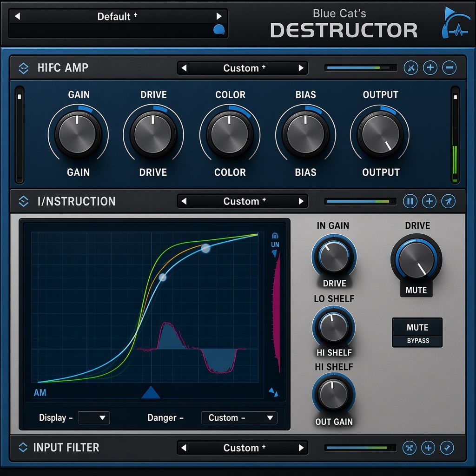Click the arrows icon at graph corner
This screenshot has width=476, height=476.
click(x=273, y=392)
